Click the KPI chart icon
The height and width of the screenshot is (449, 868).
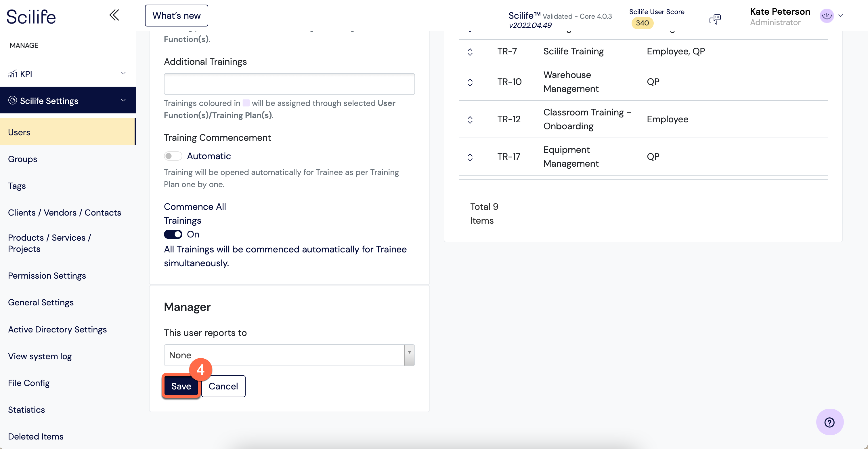(x=13, y=73)
